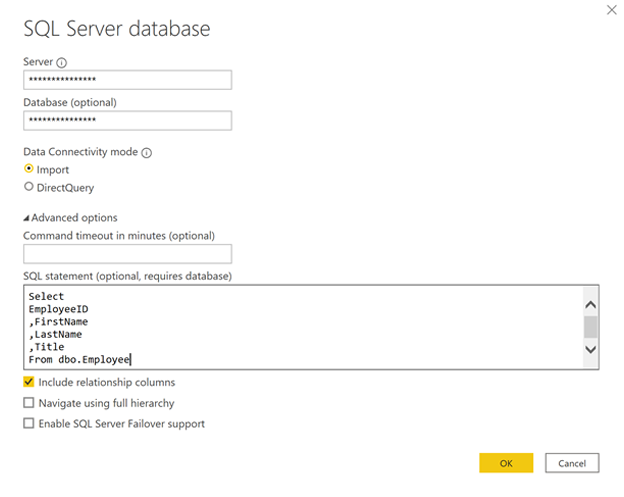Click the SQL statement scroll up arrow

[x=590, y=305]
